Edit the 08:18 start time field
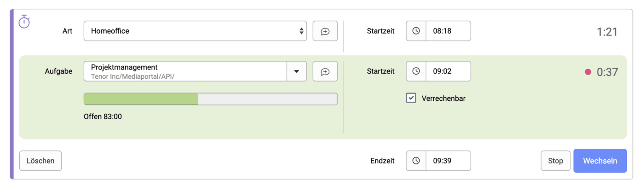This screenshot has height=186, width=644. (x=448, y=31)
